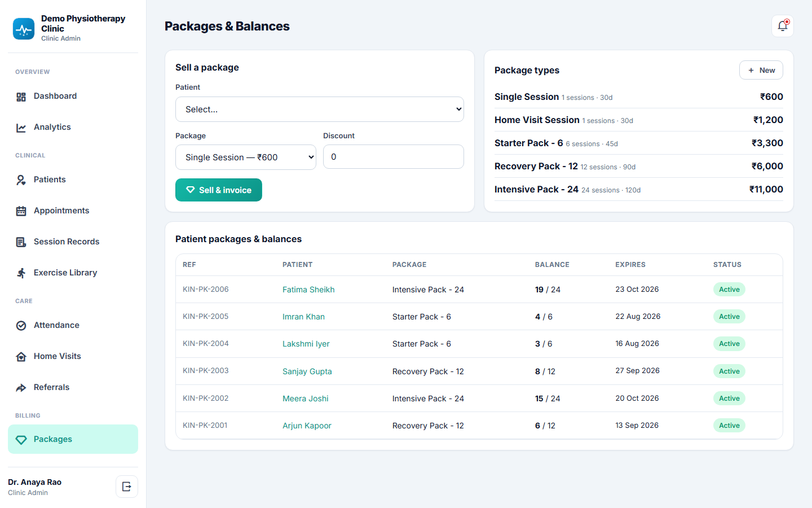Open Analytics menu label

point(52,127)
